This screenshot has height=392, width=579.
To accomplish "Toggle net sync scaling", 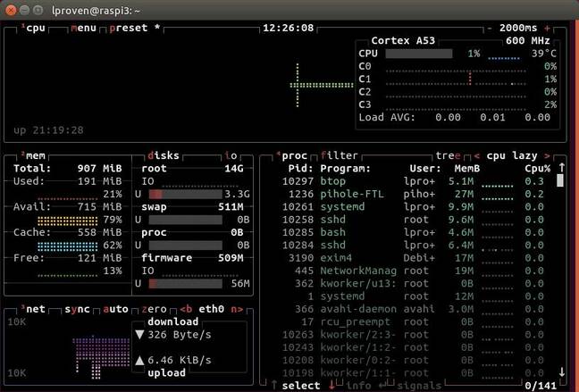I will click(77, 309).
